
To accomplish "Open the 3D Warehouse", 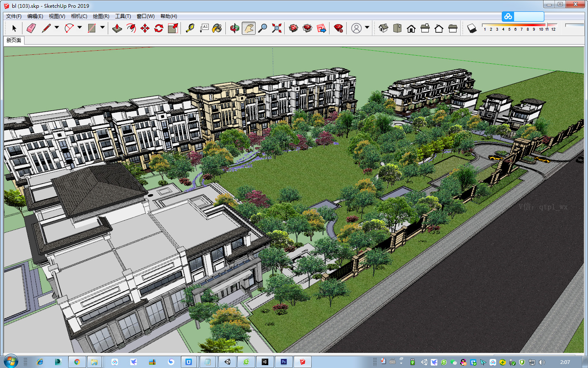I will pos(294,28).
